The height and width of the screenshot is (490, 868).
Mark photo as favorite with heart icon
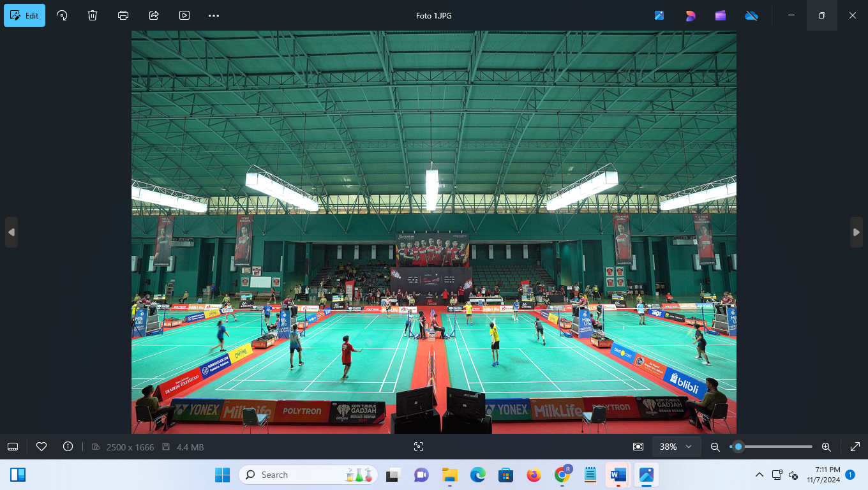(41, 447)
